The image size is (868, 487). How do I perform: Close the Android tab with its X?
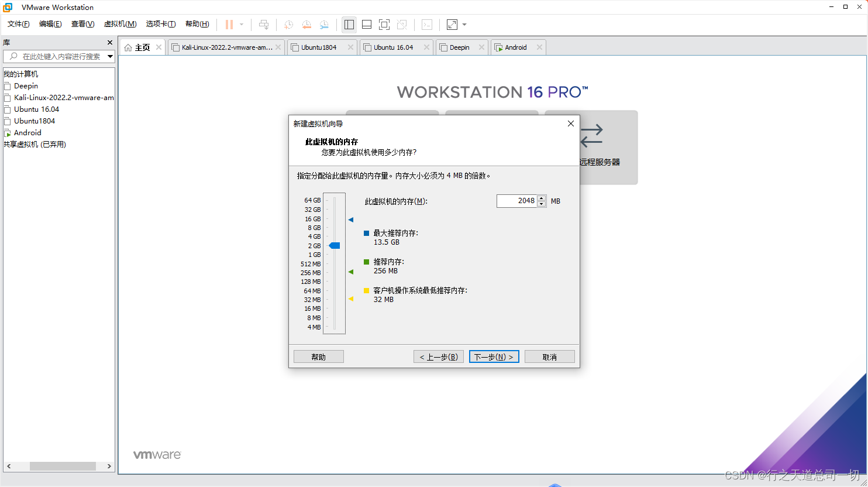539,47
